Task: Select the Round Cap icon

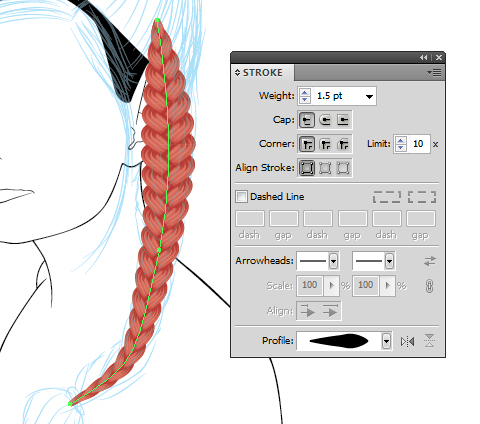Action: 325,120
